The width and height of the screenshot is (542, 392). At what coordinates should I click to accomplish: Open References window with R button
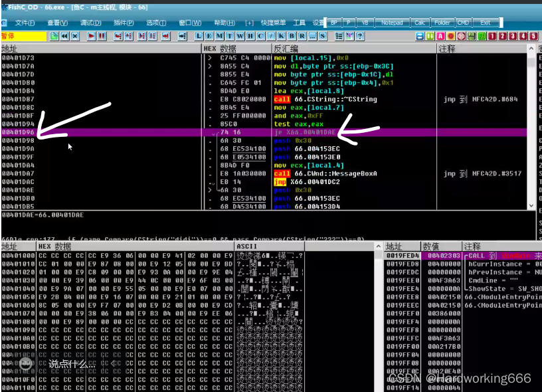302,37
